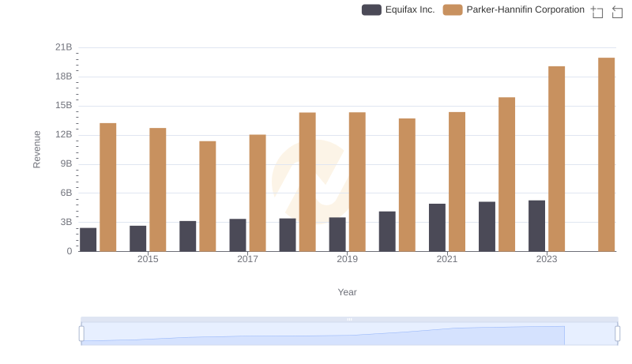
Task: Click the Parker-Hannifin bar for 2021
Action: (x=457, y=182)
